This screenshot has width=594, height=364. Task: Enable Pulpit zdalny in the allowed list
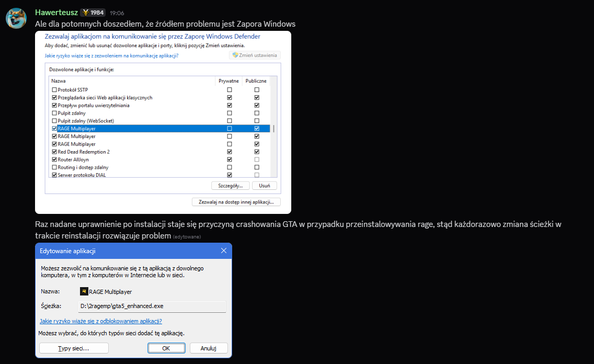click(x=54, y=113)
